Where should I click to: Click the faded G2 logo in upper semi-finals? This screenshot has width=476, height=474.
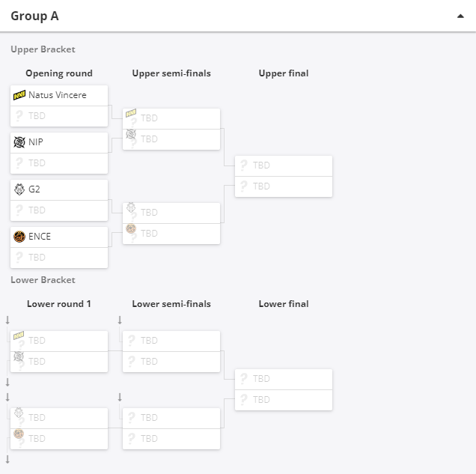point(131,207)
